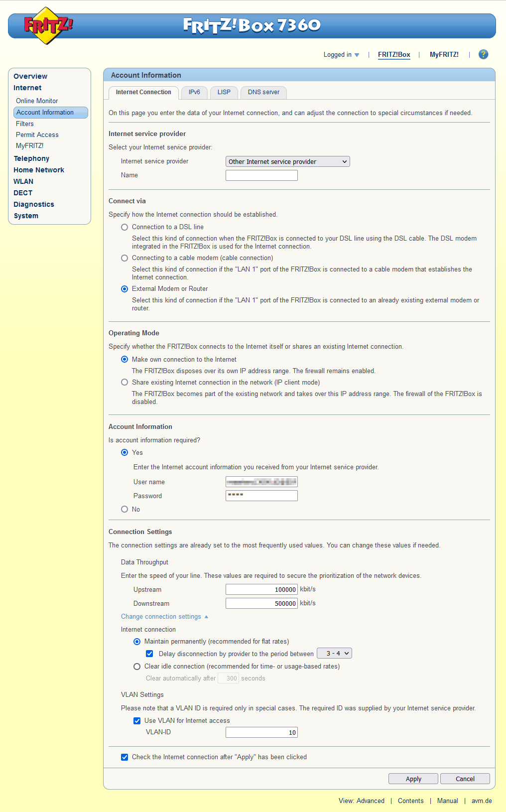Toggle Check the Internet connection after Apply

click(125, 757)
